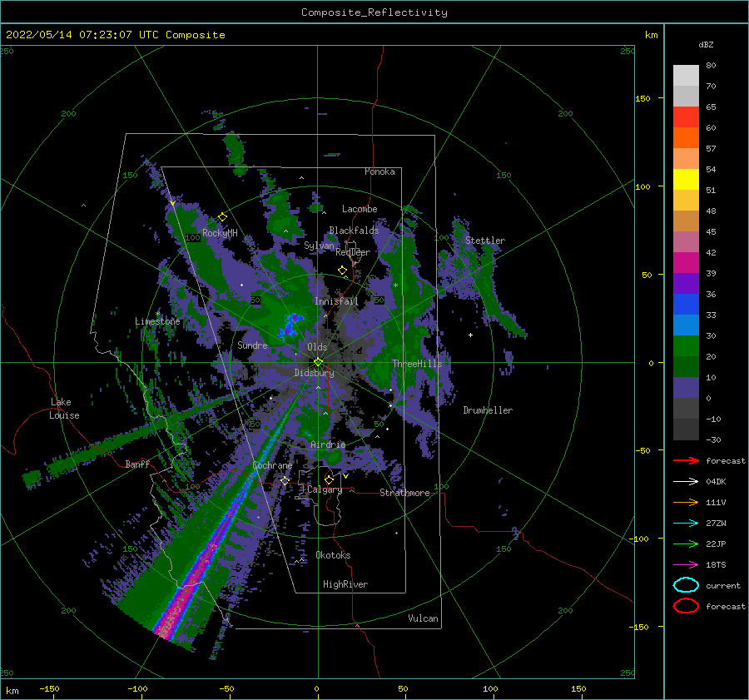The width and height of the screenshot is (749, 700).
Task: Click the -100 tick on vertical km axis
Action: [x=638, y=539]
